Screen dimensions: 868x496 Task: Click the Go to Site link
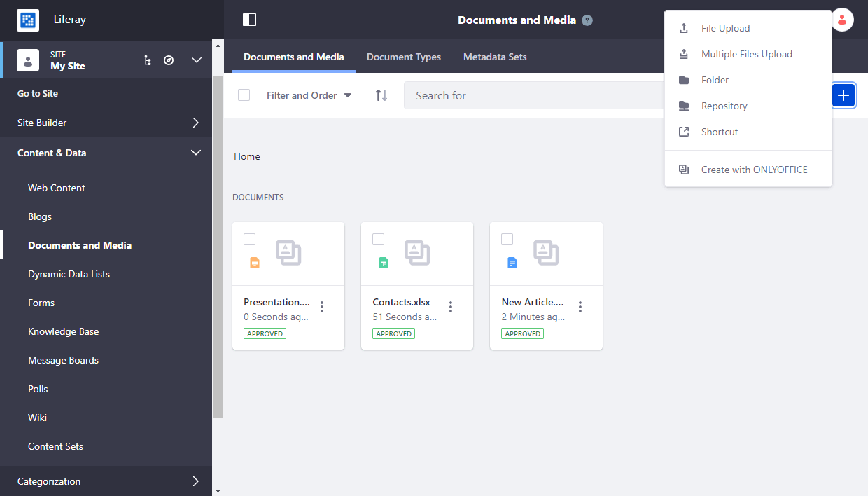click(38, 93)
